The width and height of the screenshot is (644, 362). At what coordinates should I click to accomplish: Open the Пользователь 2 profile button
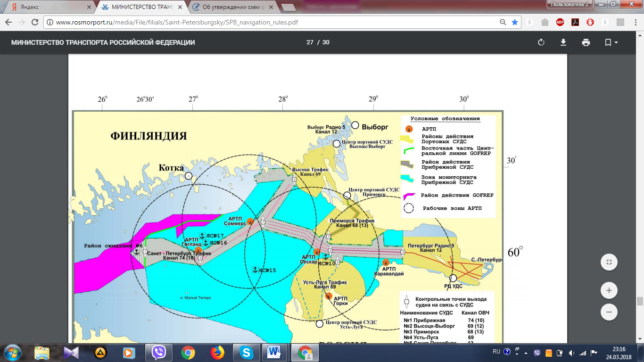(569, 4)
